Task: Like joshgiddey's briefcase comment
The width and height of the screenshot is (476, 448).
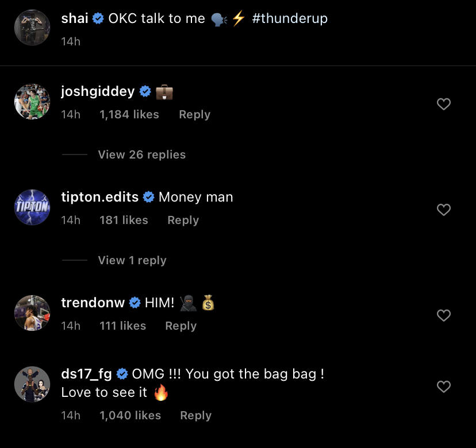Action: tap(443, 104)
